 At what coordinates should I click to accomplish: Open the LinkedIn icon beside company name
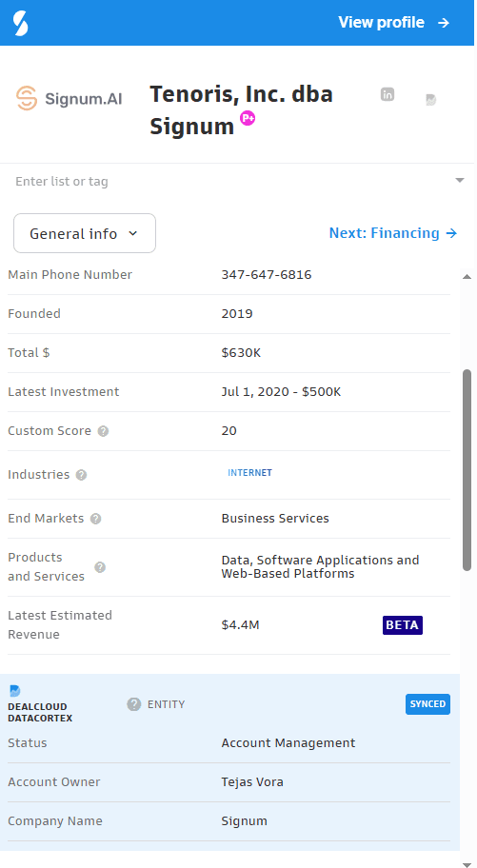point(388,94)
